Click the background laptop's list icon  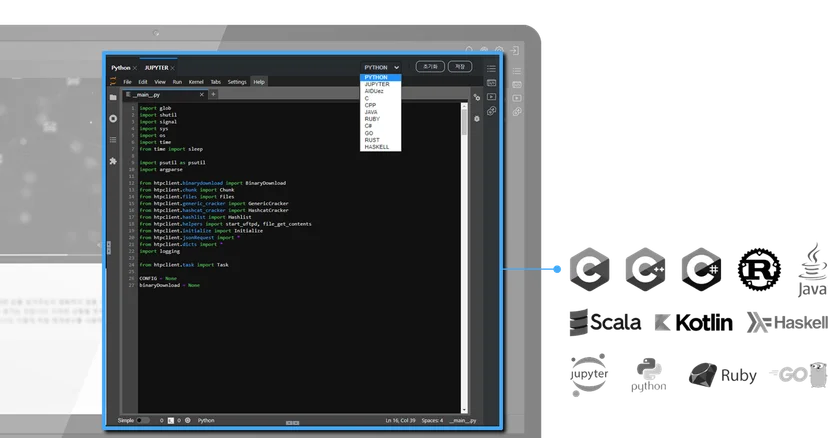[517, 70]
